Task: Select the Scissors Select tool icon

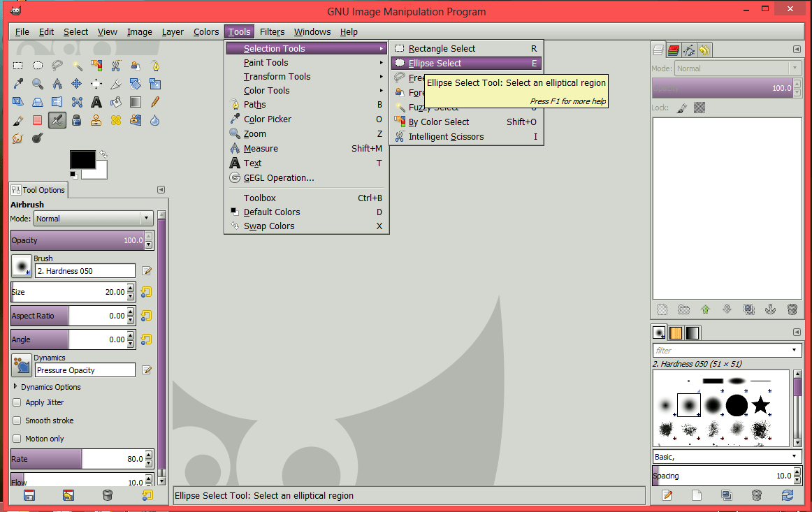Action: [116, 66]
